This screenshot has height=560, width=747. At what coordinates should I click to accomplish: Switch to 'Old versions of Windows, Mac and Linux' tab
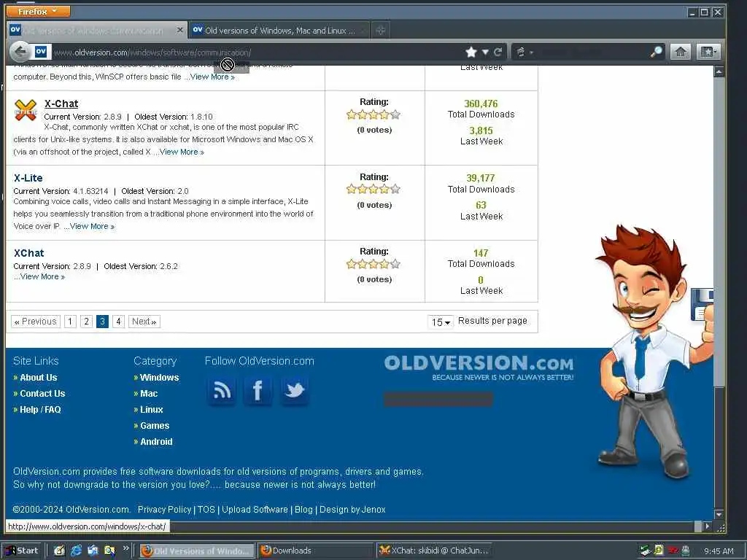click(279, 31)
